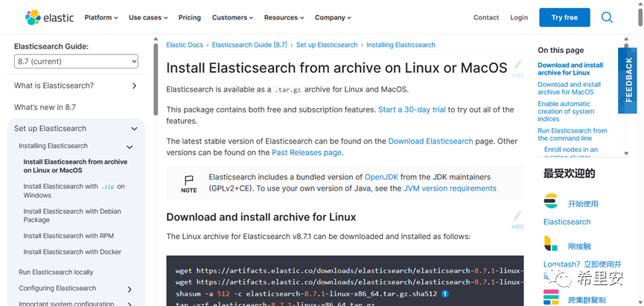Expand Configuring Elasticsearch chevron
Viewport: 644px width, 306px height.
coord(130,289)
